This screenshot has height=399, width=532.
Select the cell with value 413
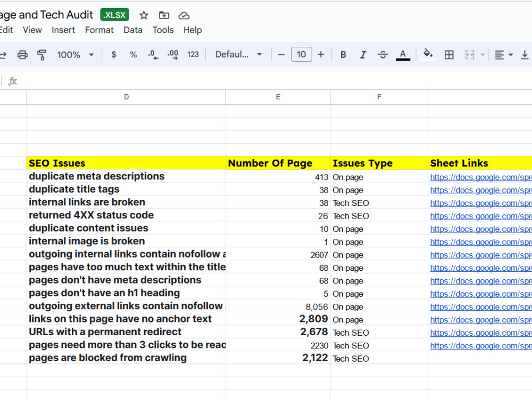click(278, 177)
